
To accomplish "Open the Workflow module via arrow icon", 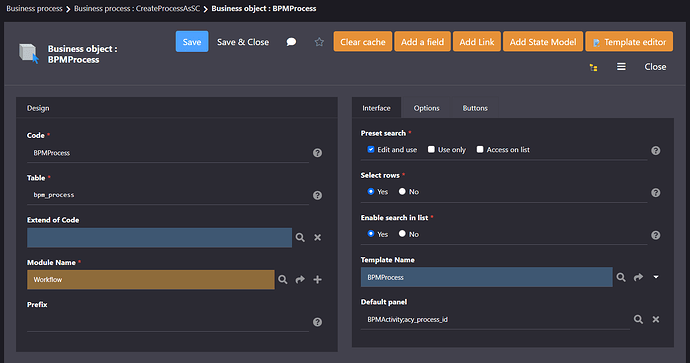I will click(x=300, y=279).
